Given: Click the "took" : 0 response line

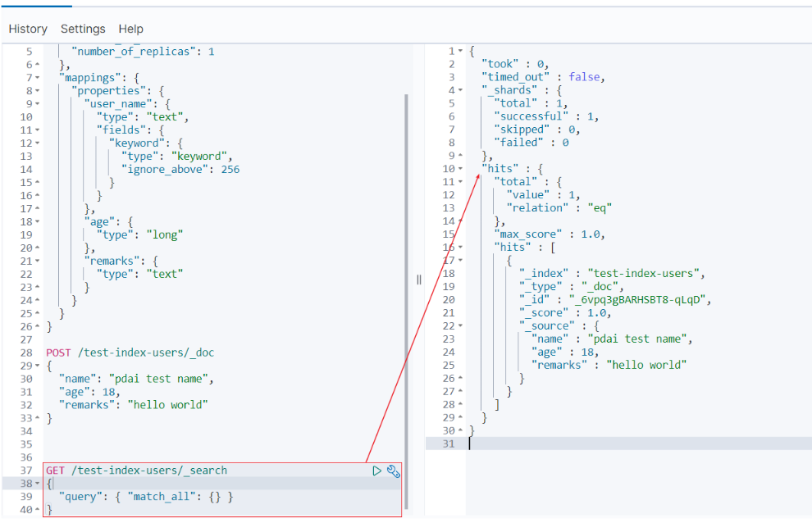Looking at the screenshot, I should click(515, 64).
